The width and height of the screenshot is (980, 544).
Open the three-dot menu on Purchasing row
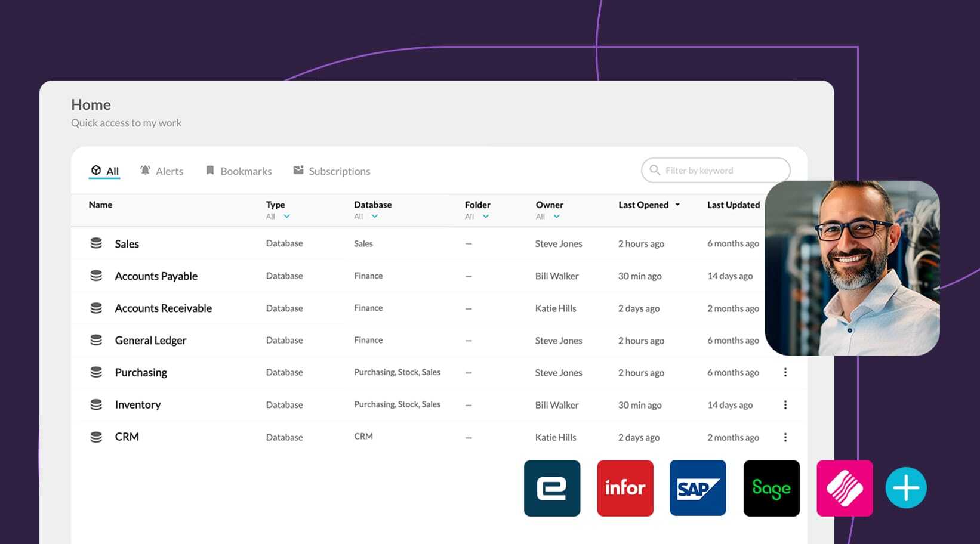(785, 372)
